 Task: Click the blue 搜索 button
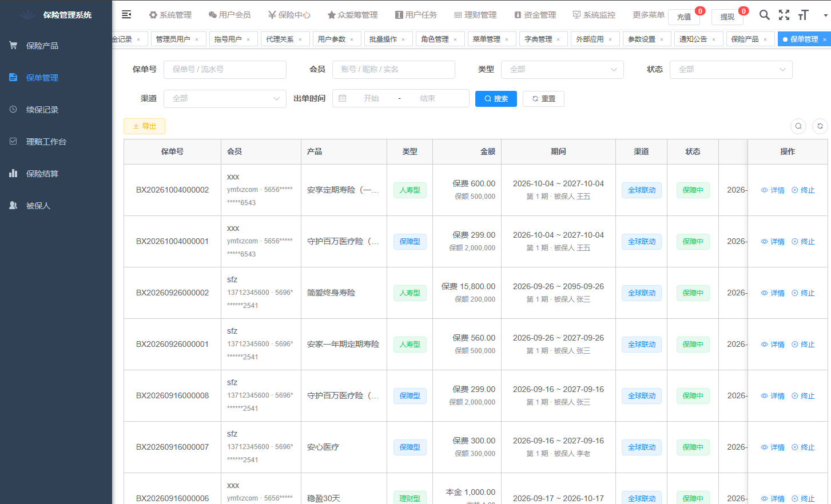point(496,99)
